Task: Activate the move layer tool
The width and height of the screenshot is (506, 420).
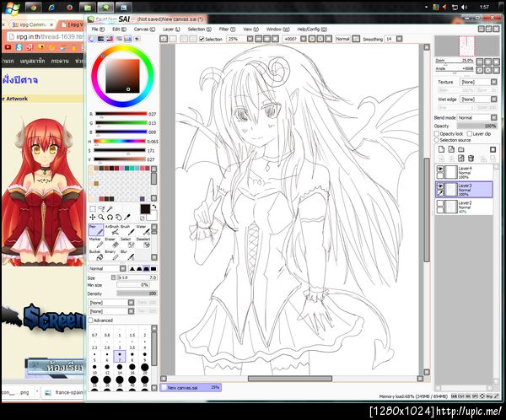Action: pyautogui.click(x=93, y=218)
